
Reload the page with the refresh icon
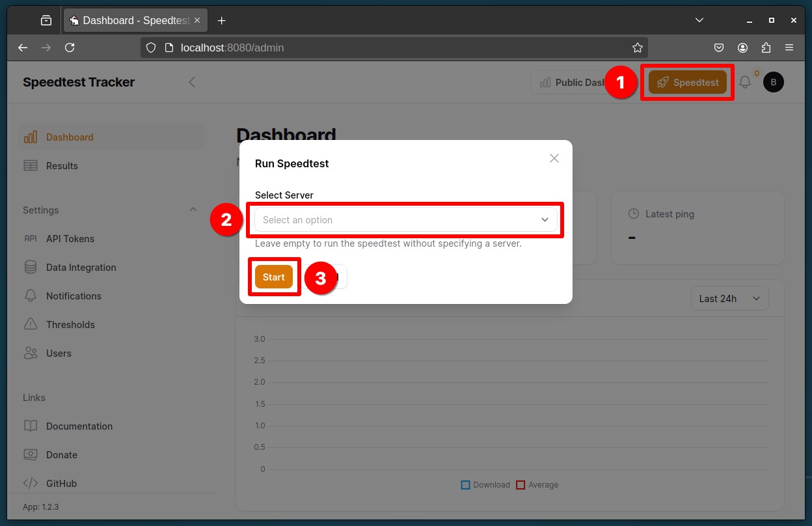pos(70,48)
